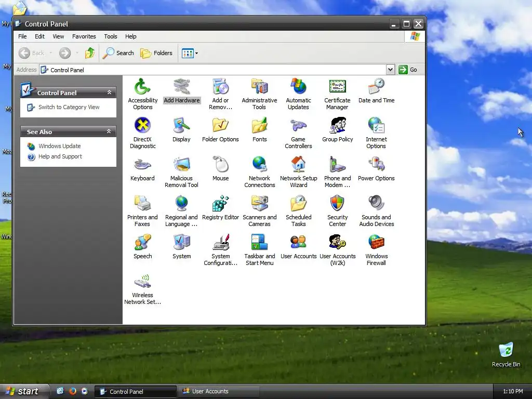This screenshot has width=532, height=399.
Task: Click the Search toolbar button
Action: point(118,53)
